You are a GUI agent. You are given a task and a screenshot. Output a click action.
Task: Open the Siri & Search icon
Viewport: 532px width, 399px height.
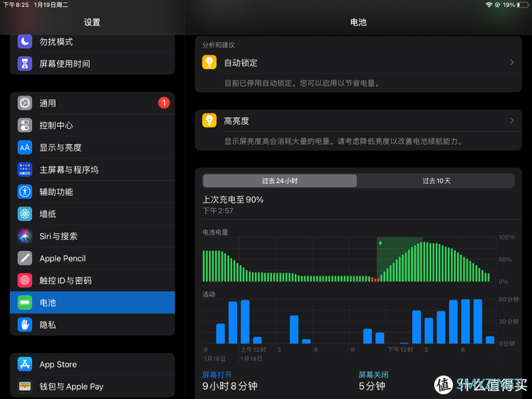(x=25, y=235)
